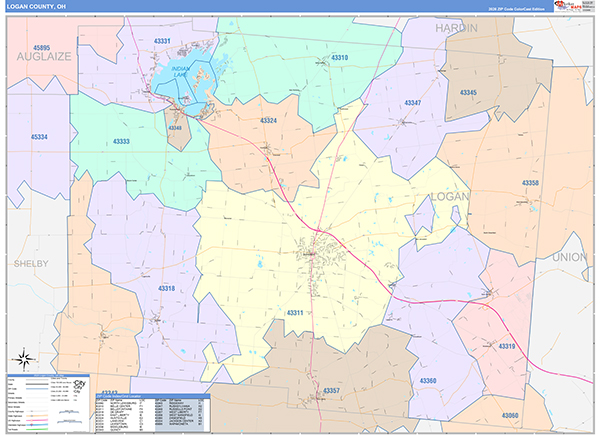Image resolution: width=600 pixels, height=435 pixels.
Task: Select ZIP code label 43358
Action: tap(530, 183)
